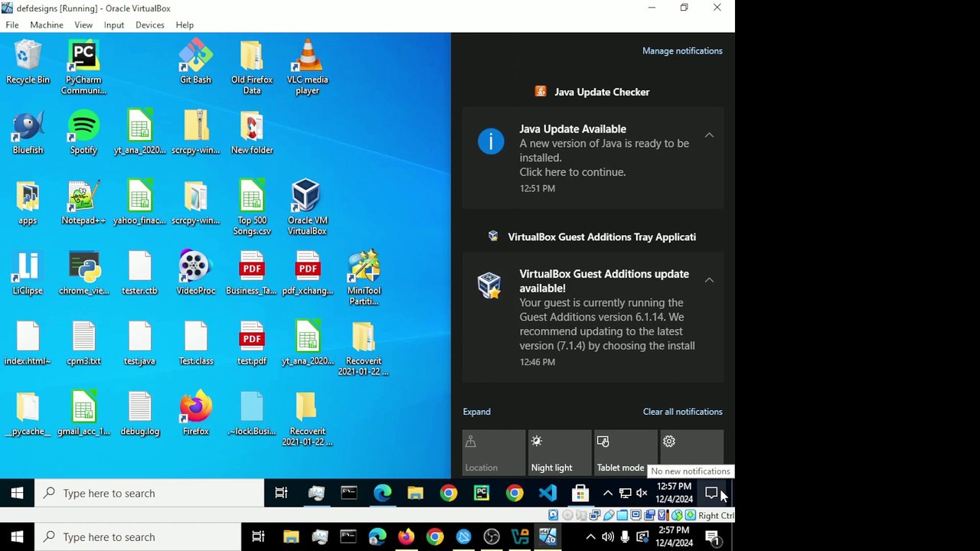Open the VirtualBox Machine menu
The width and height of the screenshot is (980, 551).
pyautogui.click(x=47, y=25)
